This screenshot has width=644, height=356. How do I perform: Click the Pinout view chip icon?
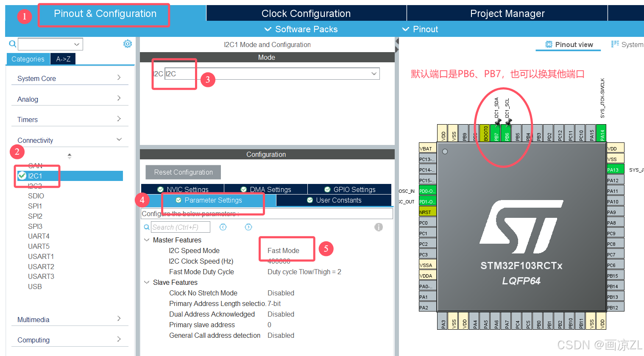(x=549, y=44)
